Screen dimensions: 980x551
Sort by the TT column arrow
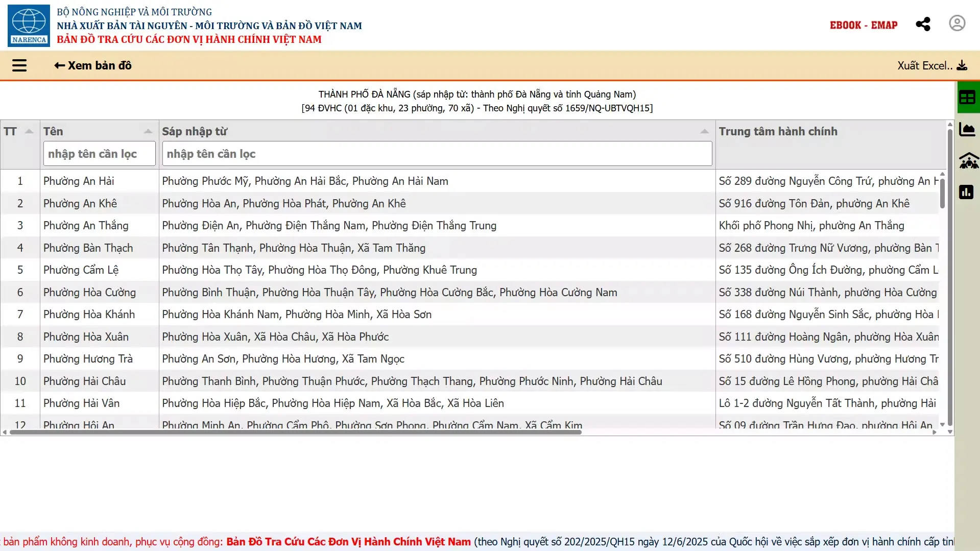pos(29,131)
